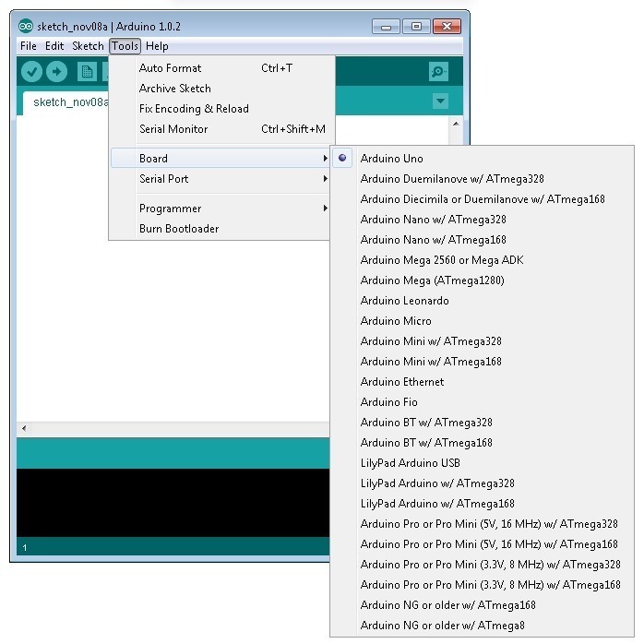The image size is (644, 644).
Task: Choose Arduino Fio board
Action: click(x=483, y=401)
